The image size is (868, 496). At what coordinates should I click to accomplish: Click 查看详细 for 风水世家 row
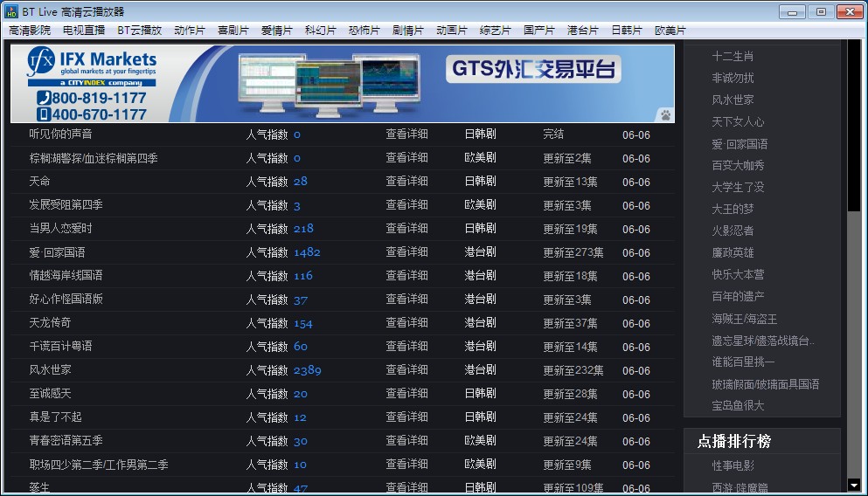[x=406, y=370]
